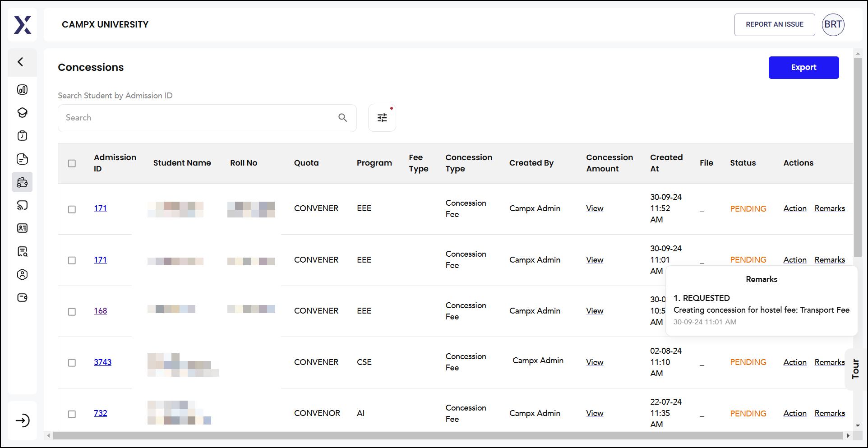The image size is (868, 448).
Task: Open Remarks for the 11:52 AM row
Action: pos(830,208)
